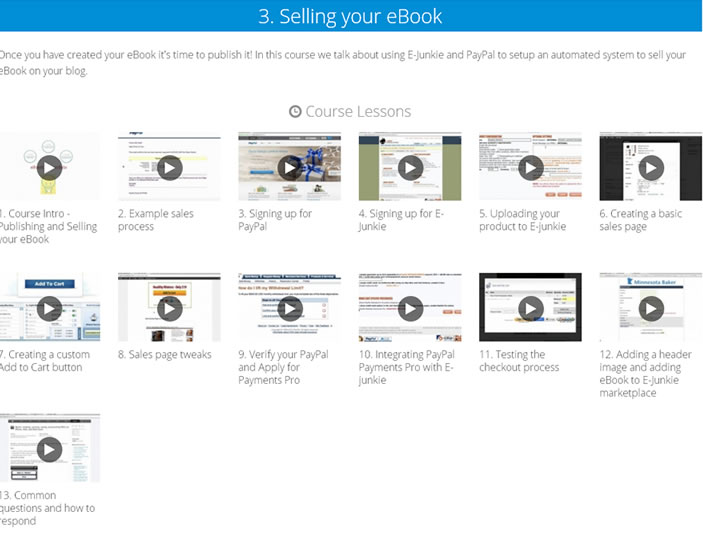Open '5. Uploading your product to E-junkie' title
703x546 pixels.
[522, 220]
